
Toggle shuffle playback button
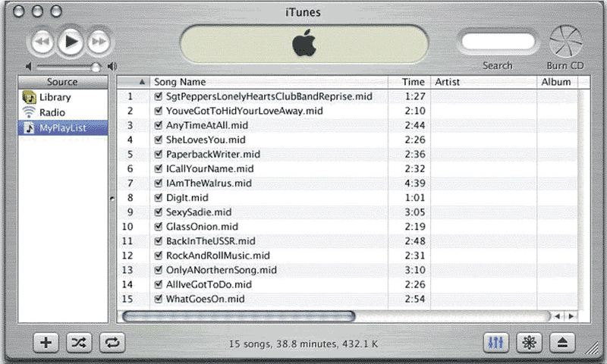pyautogui.click(x=79, y=342)
